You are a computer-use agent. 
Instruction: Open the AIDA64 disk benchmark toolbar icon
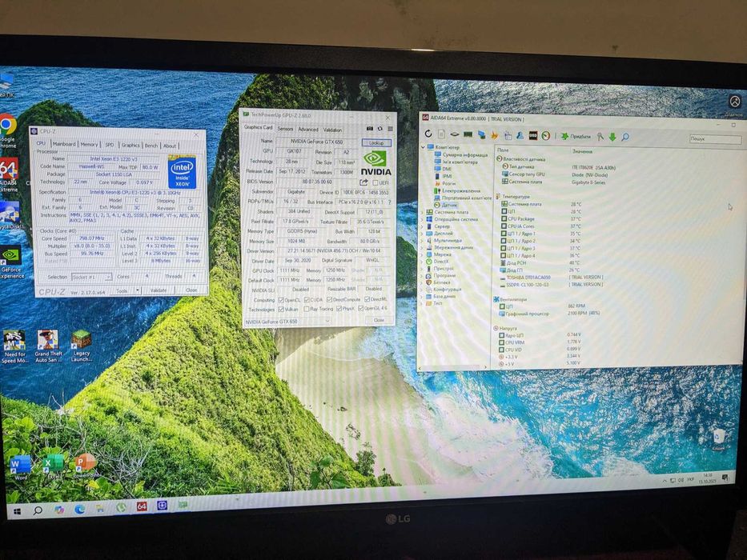tap(455, 134)
